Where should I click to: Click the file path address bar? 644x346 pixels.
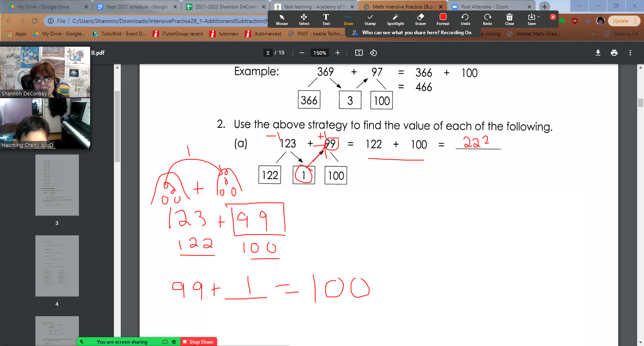click(x=169, y=21)
